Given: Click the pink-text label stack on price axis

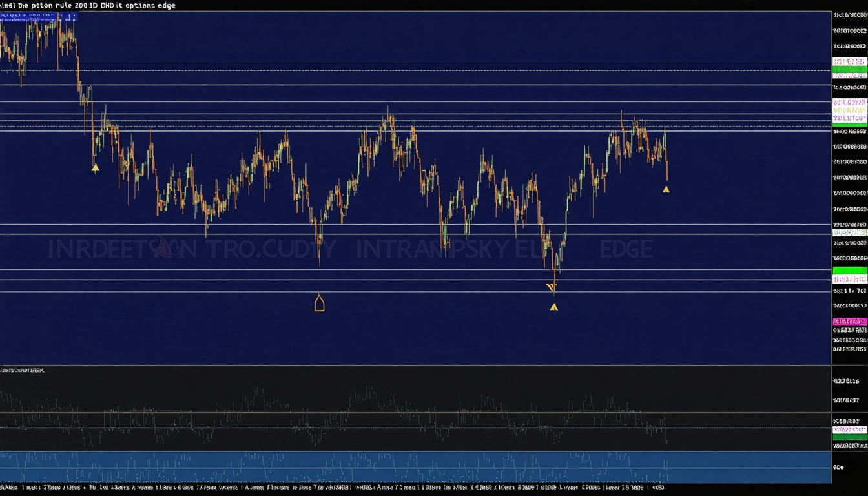Looking at the screenshot, I should pos(849,110).
